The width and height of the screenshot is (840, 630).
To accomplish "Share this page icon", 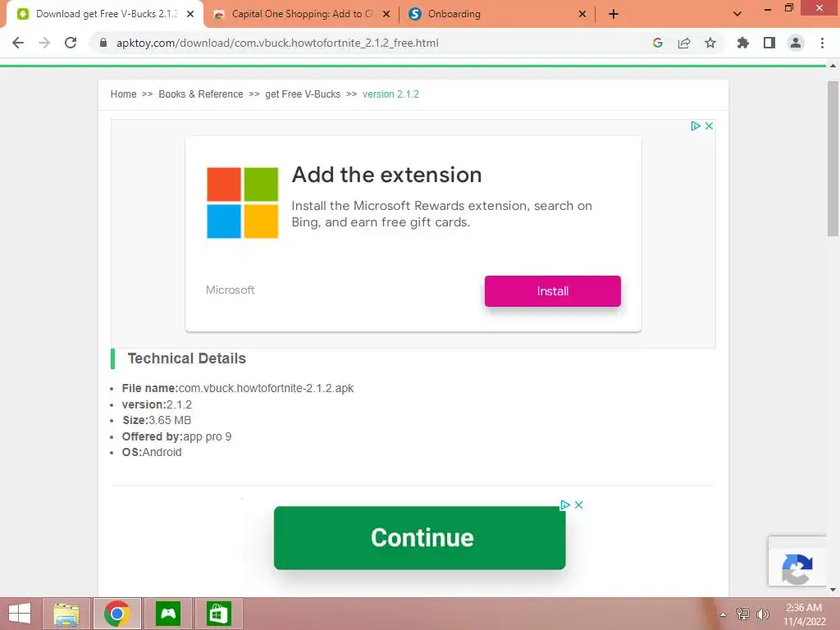I will (x=684, y=43).
